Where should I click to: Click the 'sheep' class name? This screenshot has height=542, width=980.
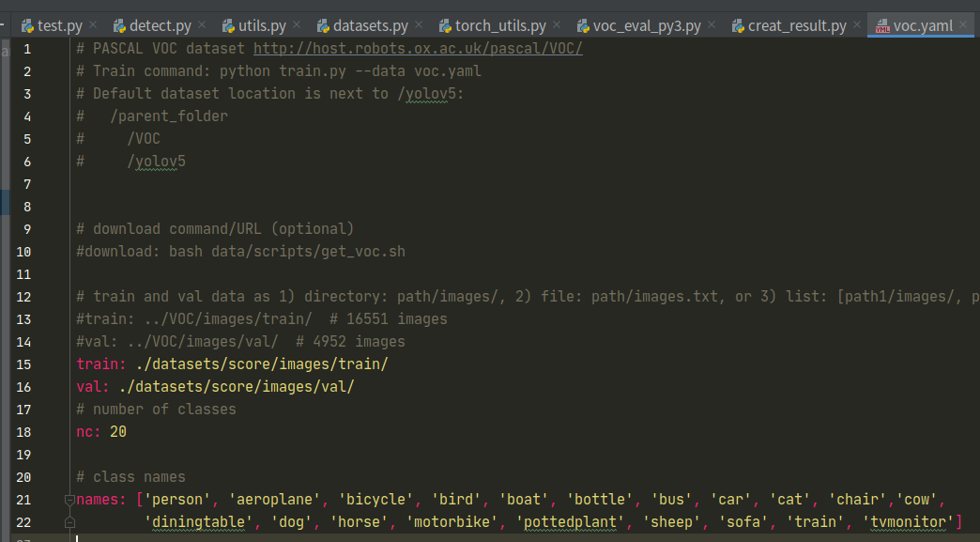click(671, 521)
